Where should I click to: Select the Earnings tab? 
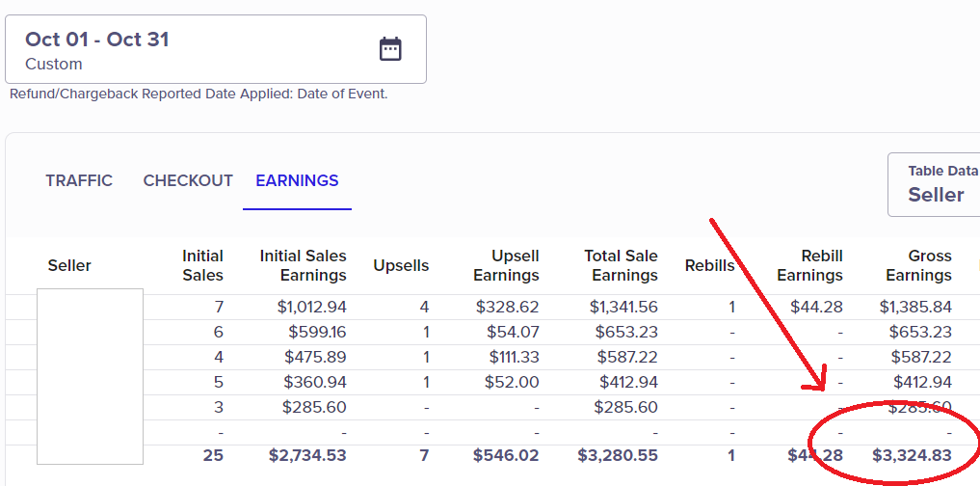click(297, 180)
